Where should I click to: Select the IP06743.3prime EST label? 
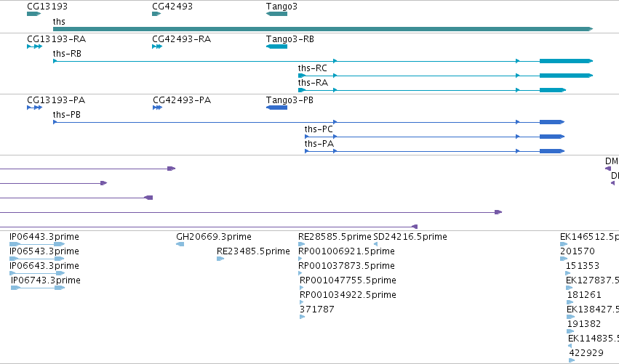coord(46,280)
